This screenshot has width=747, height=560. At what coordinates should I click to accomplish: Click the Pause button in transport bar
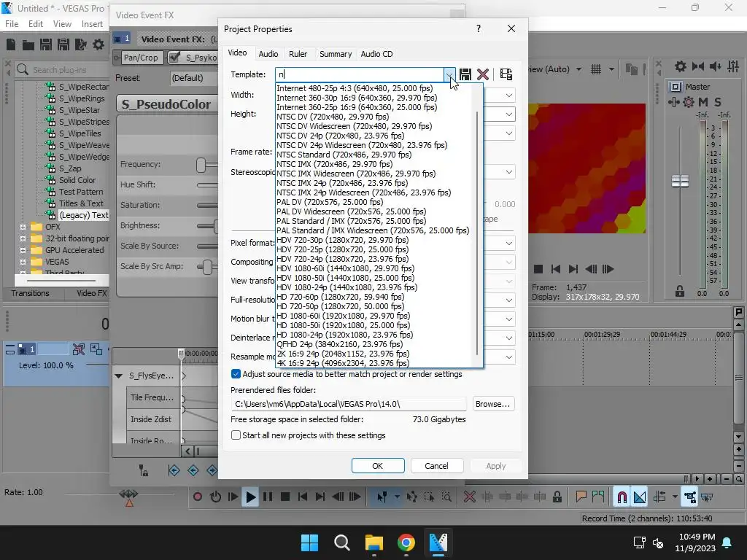[268, 497]
